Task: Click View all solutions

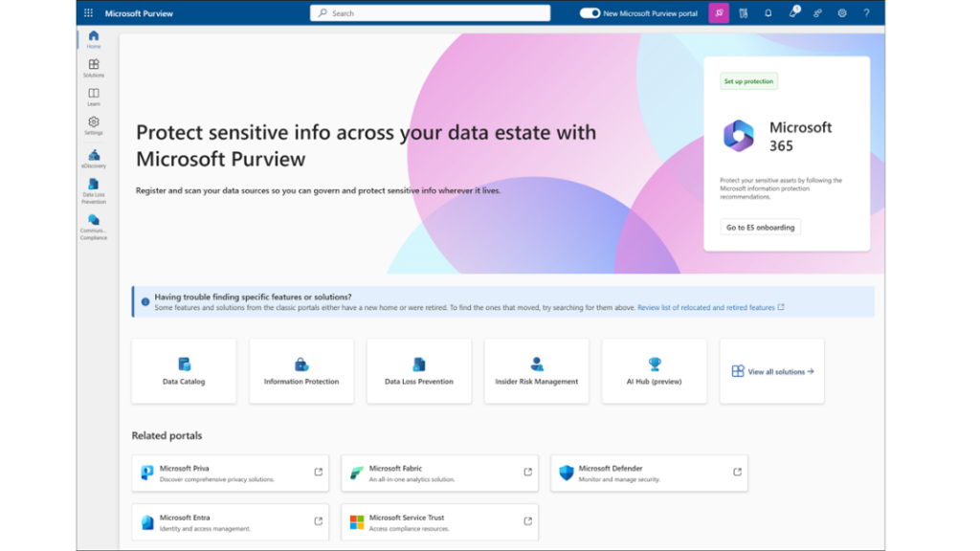Action: click(x=772, y=371)
